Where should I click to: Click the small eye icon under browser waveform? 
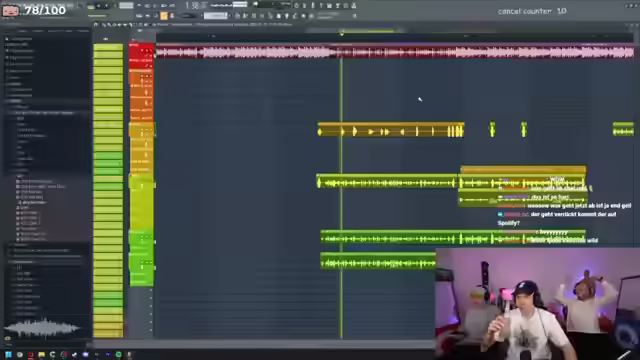click(x=7, y=338)
